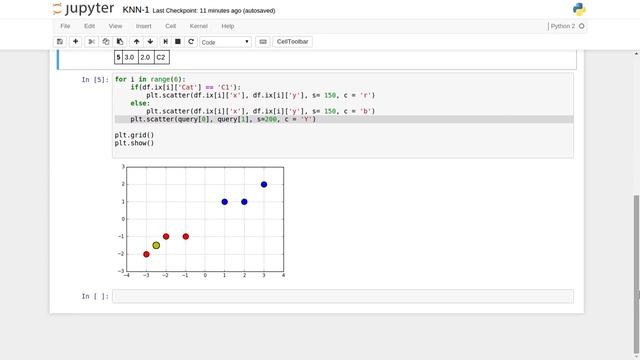Click the Save and Checkpoint icon

(60, 42)
